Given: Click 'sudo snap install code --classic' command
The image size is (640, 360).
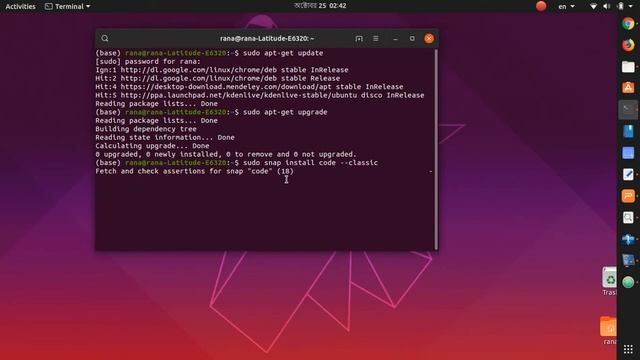Looking at the screenshot, I should click(311, 163).
